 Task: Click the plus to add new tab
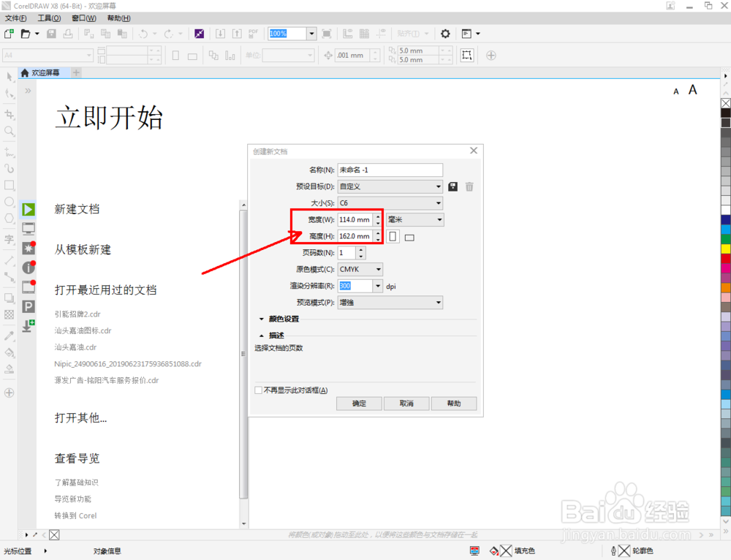pos(77,72)
